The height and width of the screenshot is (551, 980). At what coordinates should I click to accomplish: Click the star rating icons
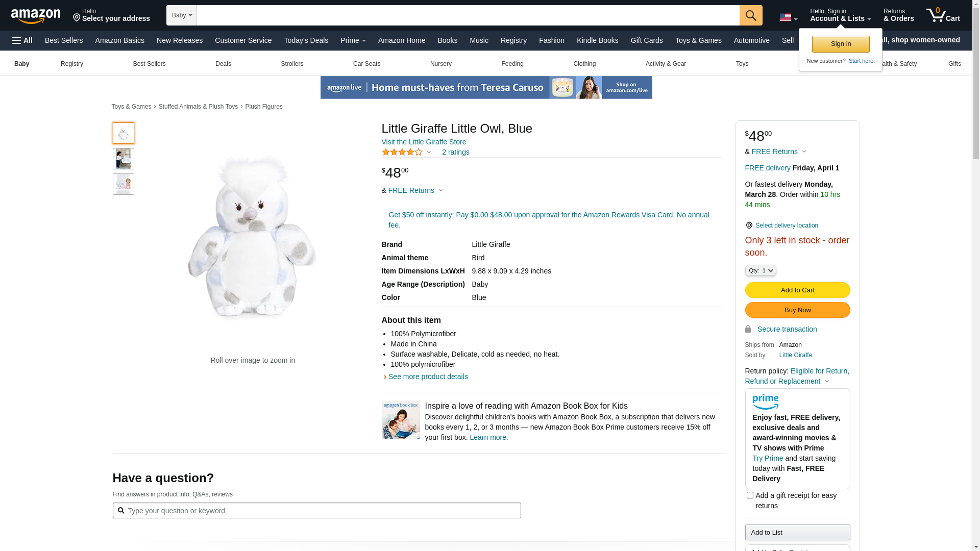(x=402, y=152)
